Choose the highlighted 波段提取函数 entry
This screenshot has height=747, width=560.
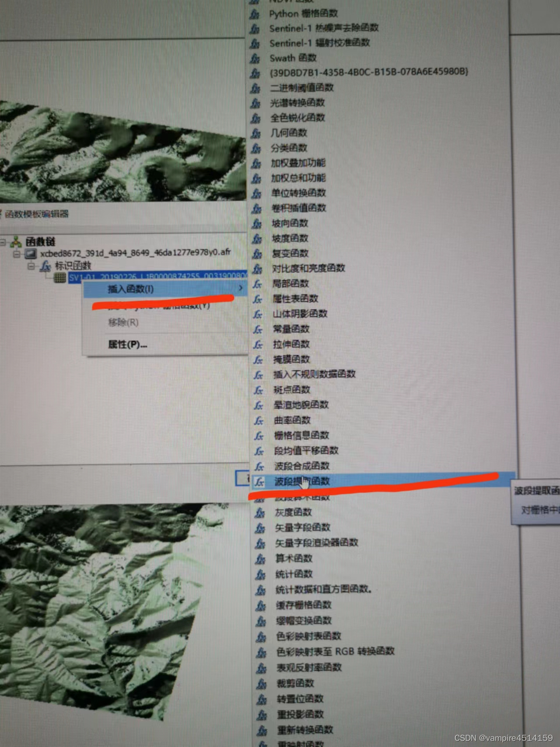click(x=301, y=482)
